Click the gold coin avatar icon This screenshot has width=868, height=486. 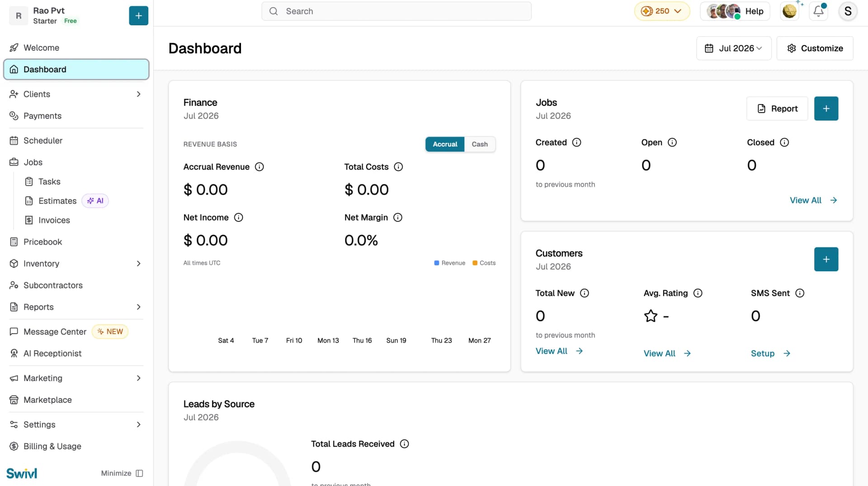[789, 11]
